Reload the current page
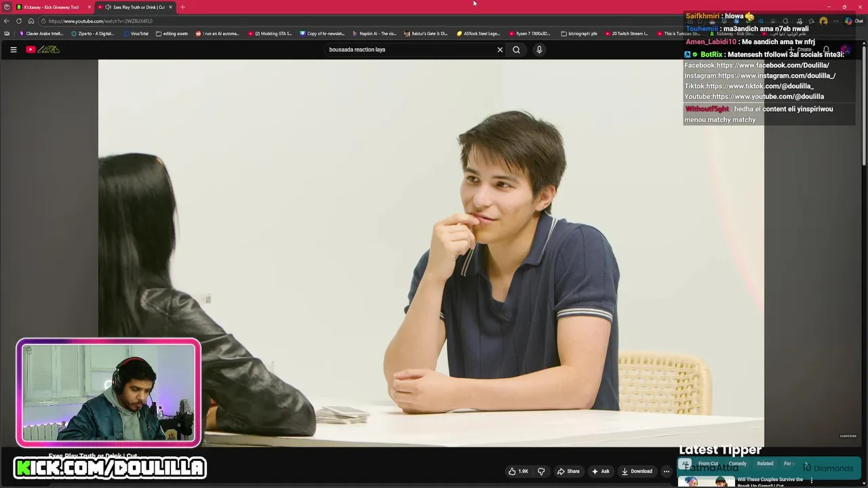Image resolution: width=868 pixels, height=488 pixels. pyautogui.click(x=19, y=21)
